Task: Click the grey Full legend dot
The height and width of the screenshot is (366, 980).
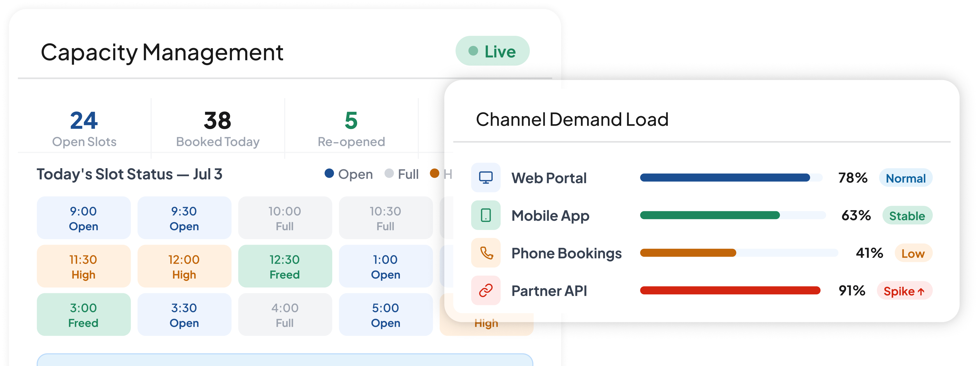Action: (389, 174)
